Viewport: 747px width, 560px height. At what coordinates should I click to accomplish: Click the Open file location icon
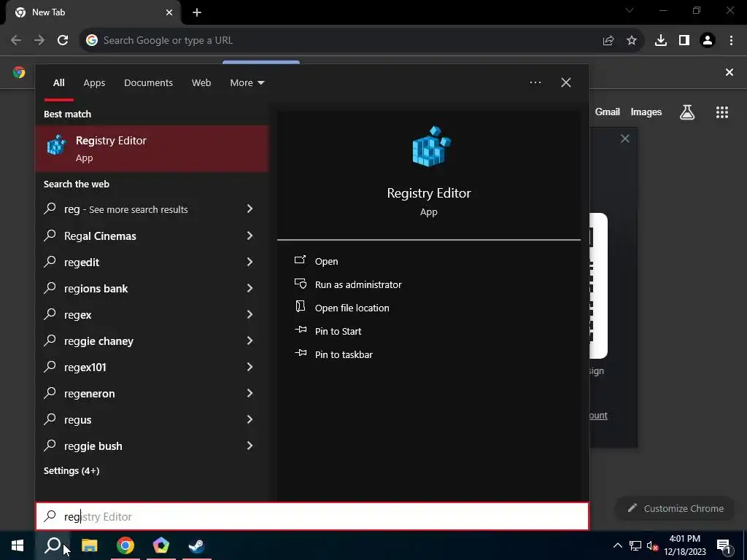coord(300,307)
